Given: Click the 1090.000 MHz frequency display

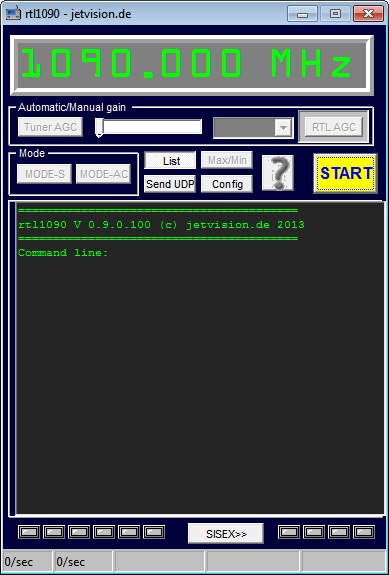Looking at the screenshot, I should 191,65.
